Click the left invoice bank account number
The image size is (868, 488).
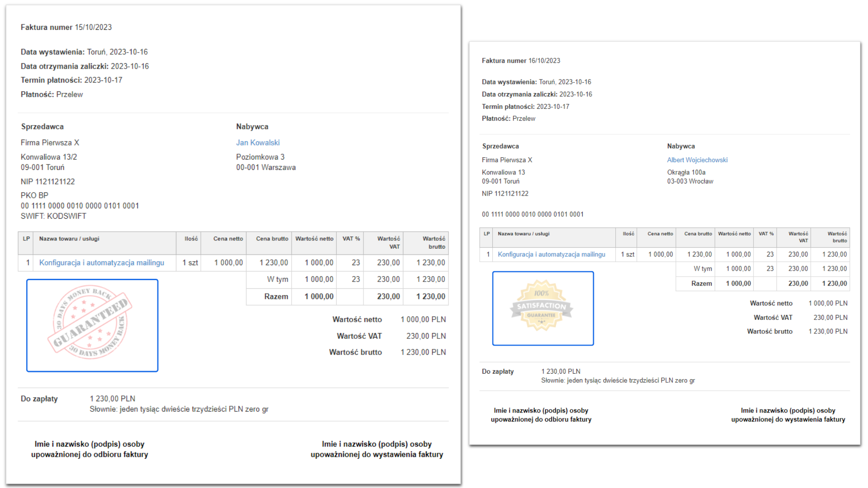click(x=80, y=206)
